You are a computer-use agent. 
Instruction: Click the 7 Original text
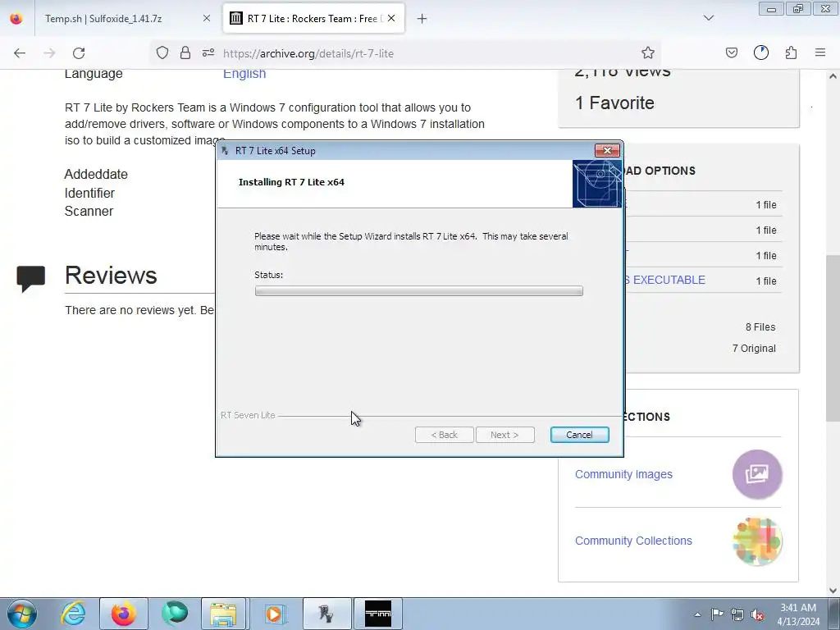[x=754, y=348]
